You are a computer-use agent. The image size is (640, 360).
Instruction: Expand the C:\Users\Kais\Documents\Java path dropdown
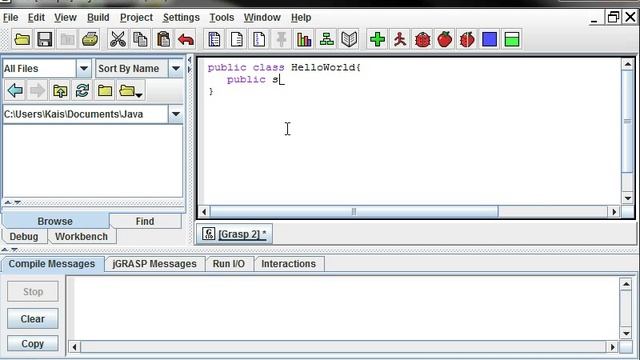(176, 114)
